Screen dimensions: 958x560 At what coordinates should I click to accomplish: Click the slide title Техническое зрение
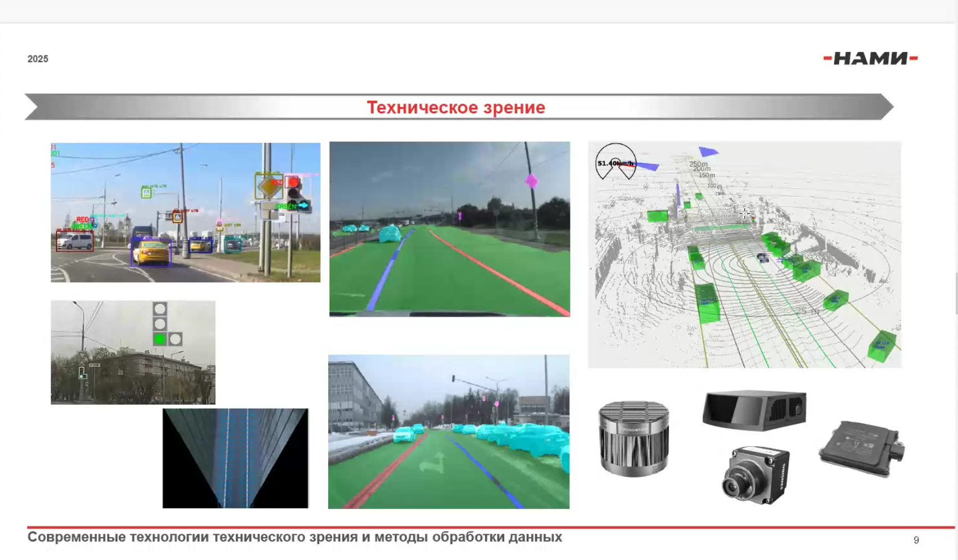[455, 107]
